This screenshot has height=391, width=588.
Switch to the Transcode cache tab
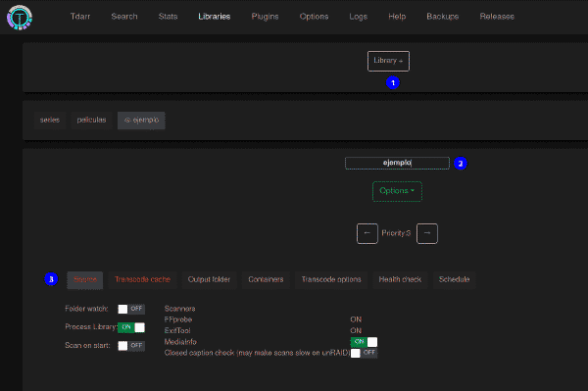point(142,279)
